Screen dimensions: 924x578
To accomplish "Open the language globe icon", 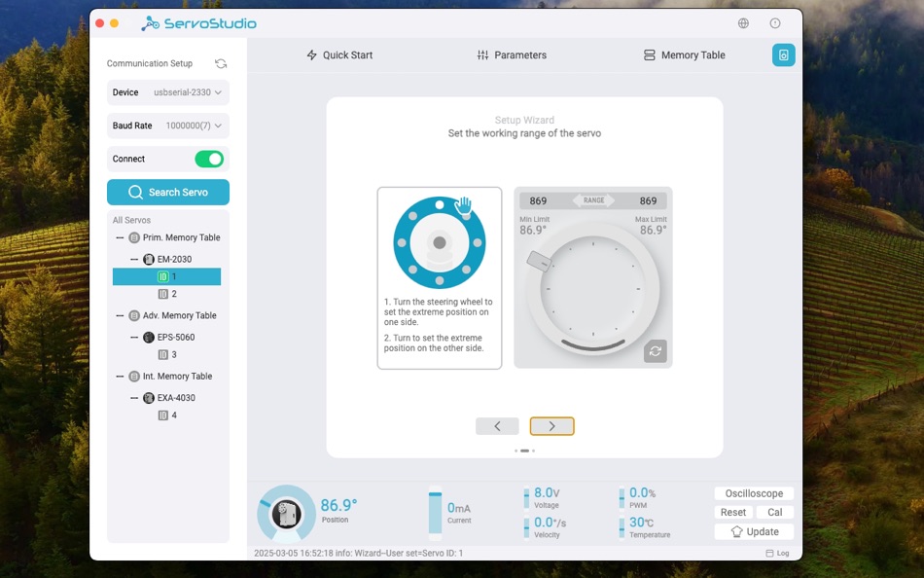I will (744, 23).
